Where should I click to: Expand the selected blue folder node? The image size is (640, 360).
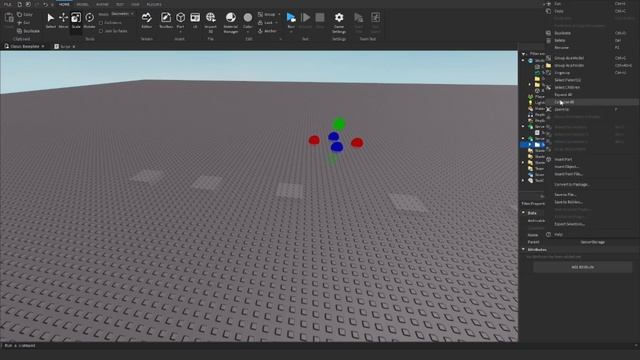[530, 144]
